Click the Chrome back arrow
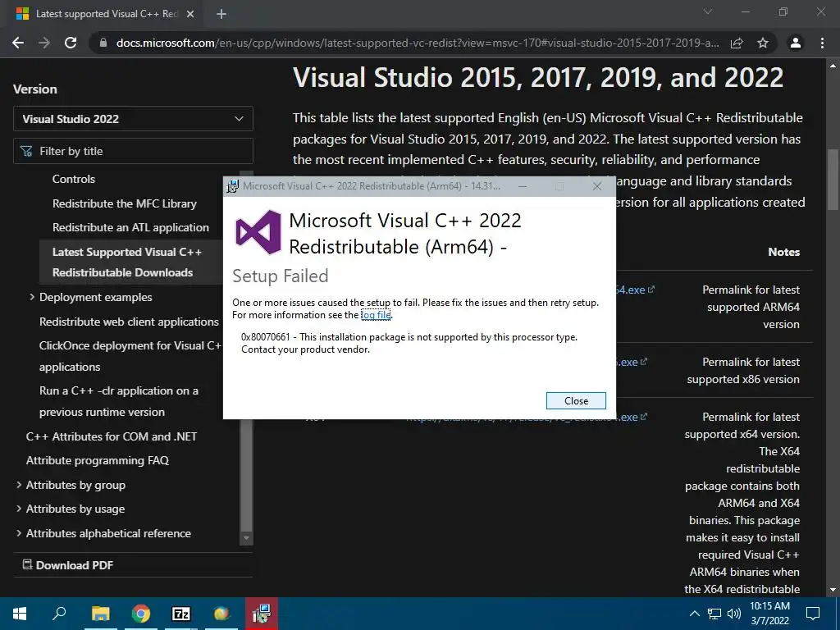840x630 pixels. pos(18,43)
